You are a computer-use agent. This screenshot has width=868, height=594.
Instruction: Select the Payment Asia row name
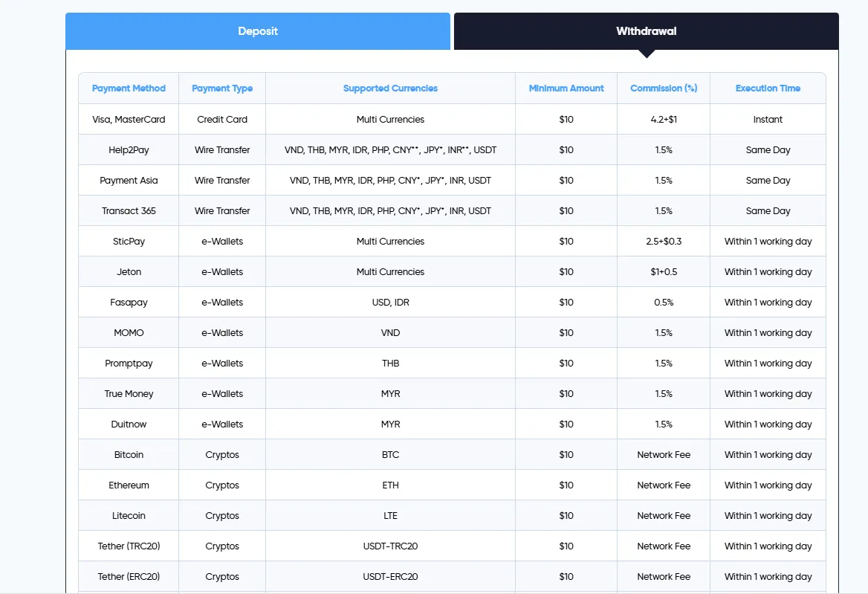[129, 181]
